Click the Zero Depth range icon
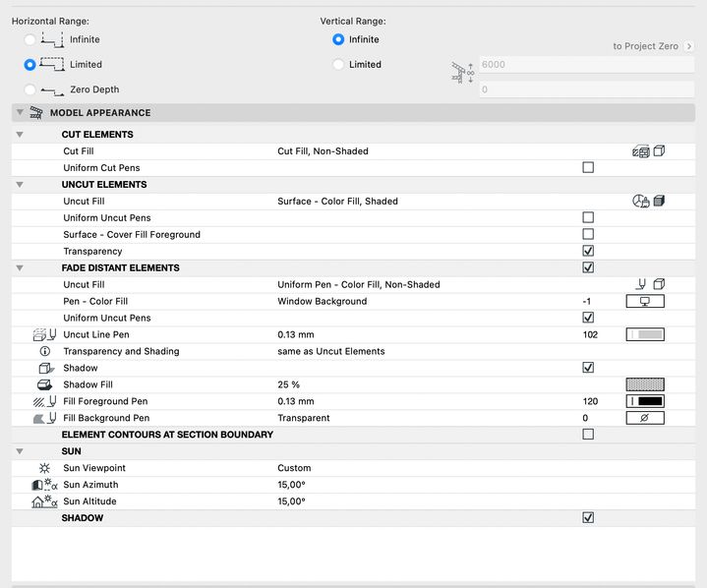 coord(52,91)
